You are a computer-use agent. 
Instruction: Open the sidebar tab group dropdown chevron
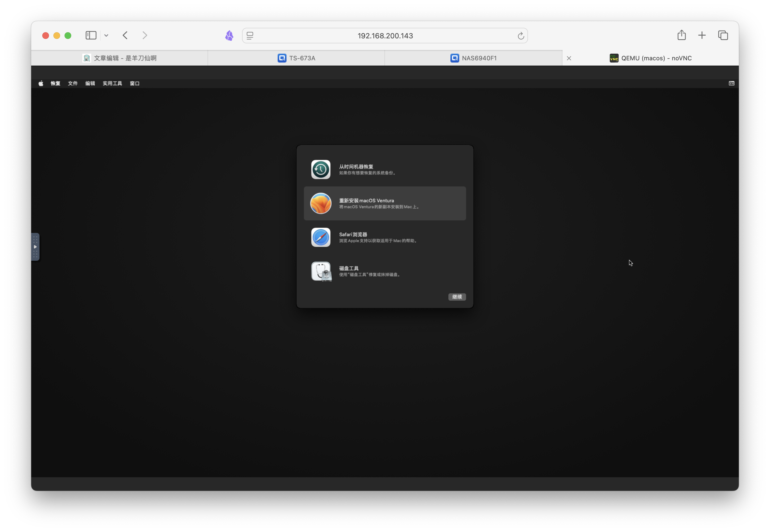point(106,35)
